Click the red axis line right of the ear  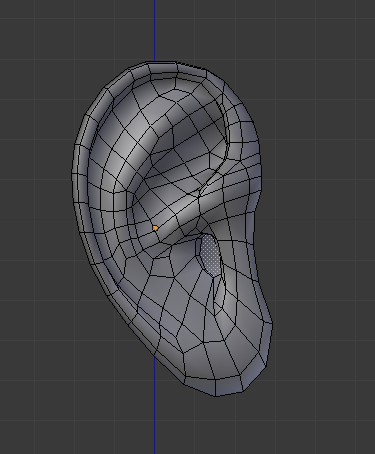click(315, 219)
